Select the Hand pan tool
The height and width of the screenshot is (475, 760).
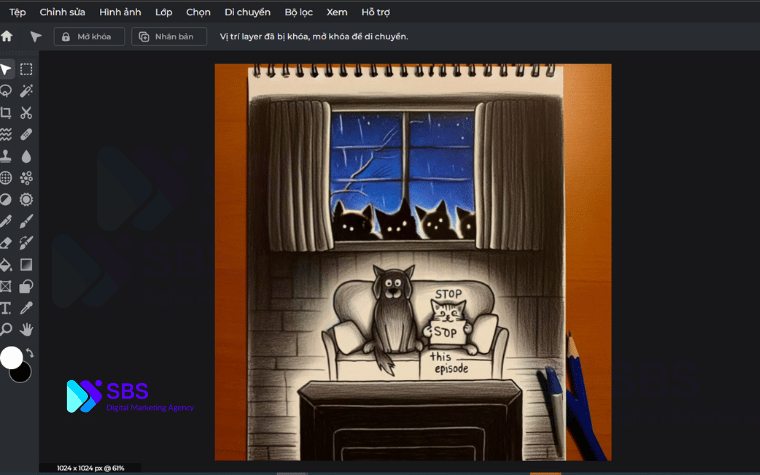click(x=26, y=330)
